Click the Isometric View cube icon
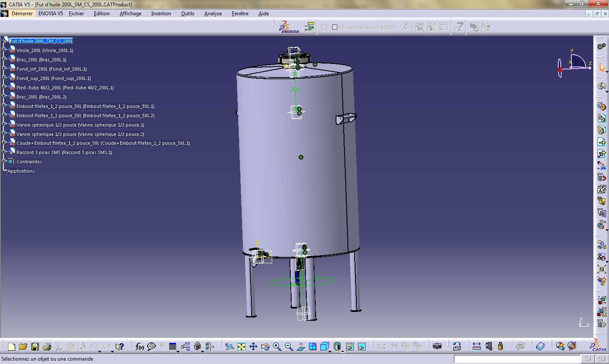Screen dimensions: 609x364 pyautogui.click(x=324, y=347)
